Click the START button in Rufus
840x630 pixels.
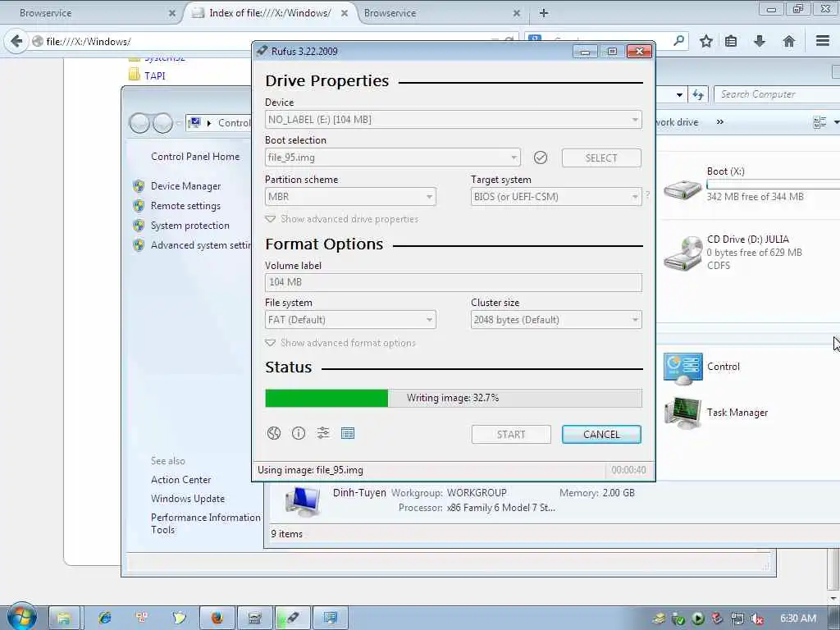[511, 435]
